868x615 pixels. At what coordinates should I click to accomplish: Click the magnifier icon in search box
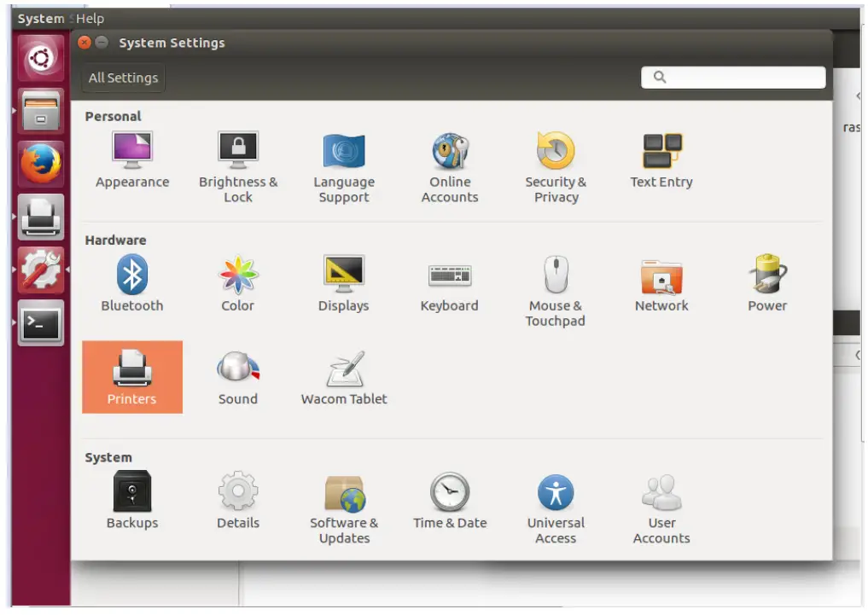(x=660, y=77)
